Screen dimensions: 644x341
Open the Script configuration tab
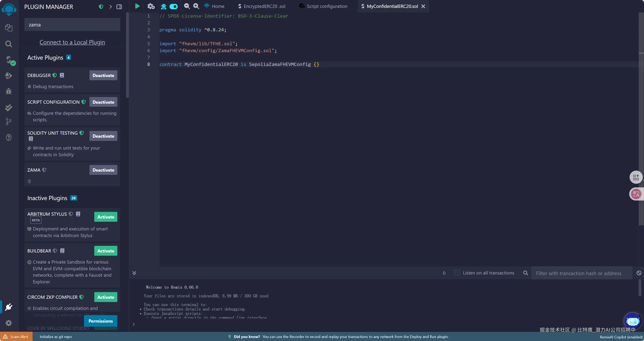tap(327, 6)
